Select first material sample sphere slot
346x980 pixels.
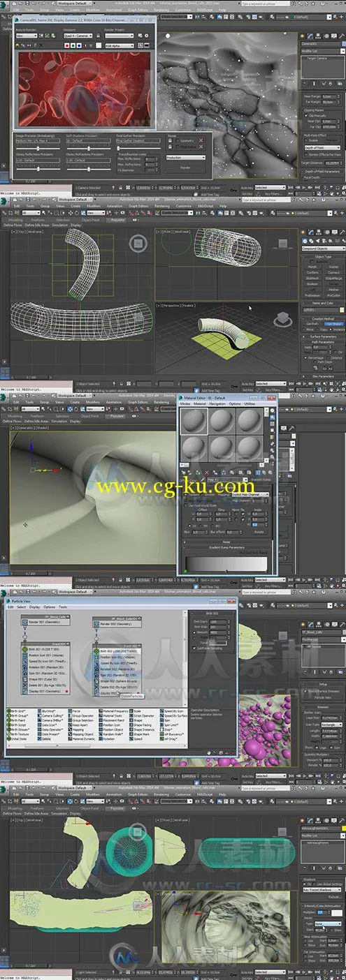point(194,421)
